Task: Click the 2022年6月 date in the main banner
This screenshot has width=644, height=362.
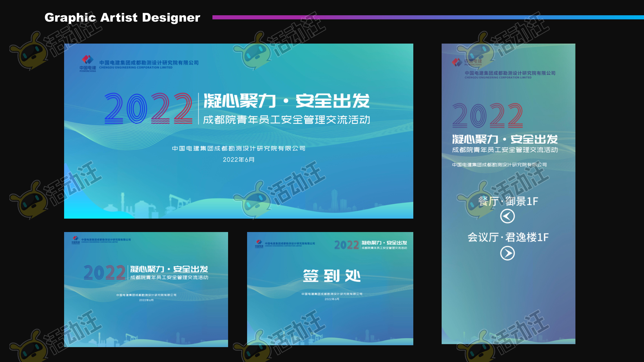Action: tap(239, 159)
